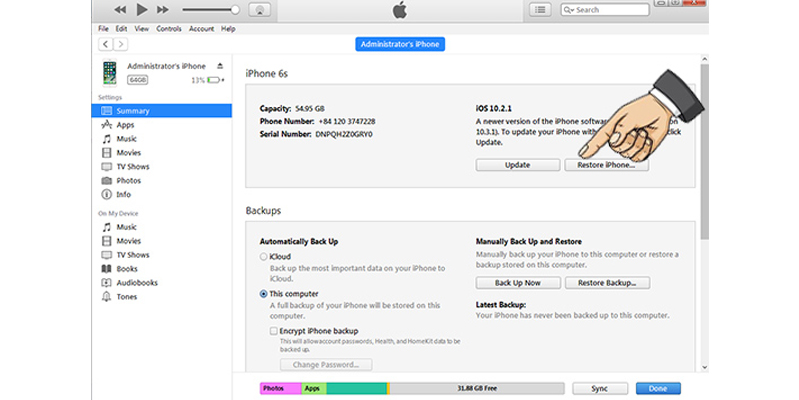
Task: Click in the Search field
Action: 605,10
